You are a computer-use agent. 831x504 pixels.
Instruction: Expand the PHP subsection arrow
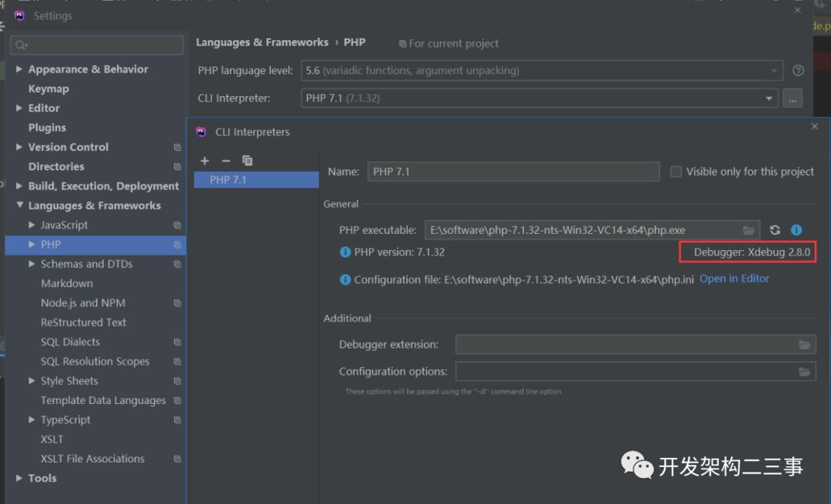click(32, 245)
